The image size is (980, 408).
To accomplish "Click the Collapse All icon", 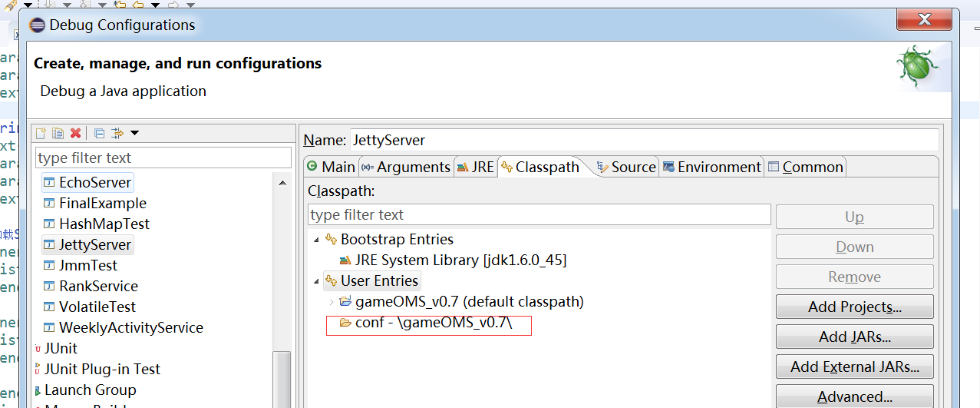I will (99, 133).
